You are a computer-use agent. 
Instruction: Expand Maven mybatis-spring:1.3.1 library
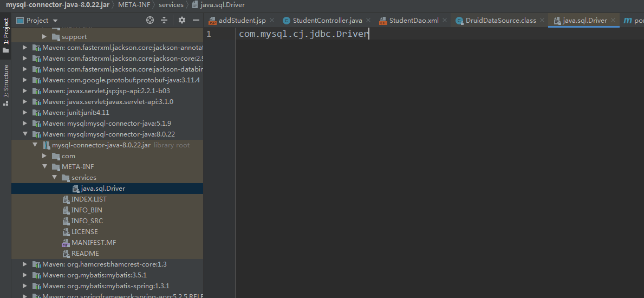[25, 286]
